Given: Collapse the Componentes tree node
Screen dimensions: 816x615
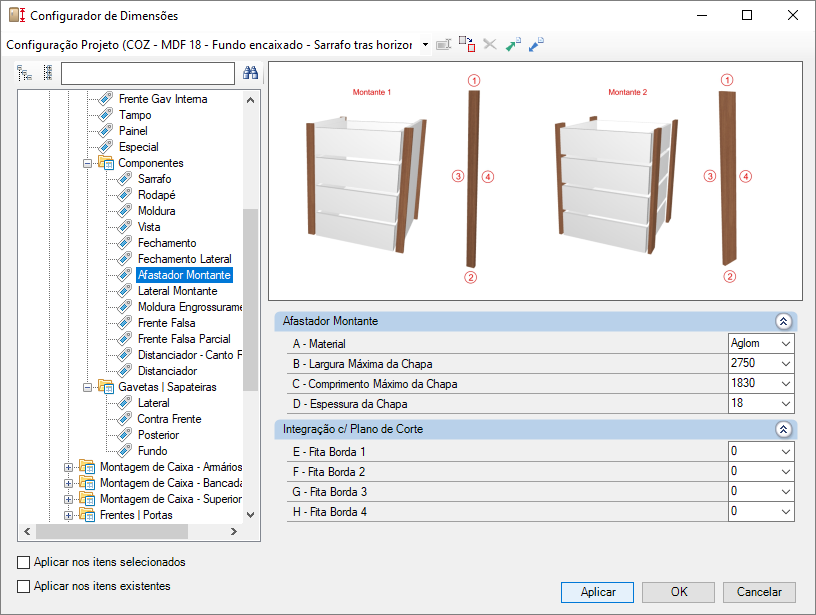Looking at the screenshot, I should 87,163.
